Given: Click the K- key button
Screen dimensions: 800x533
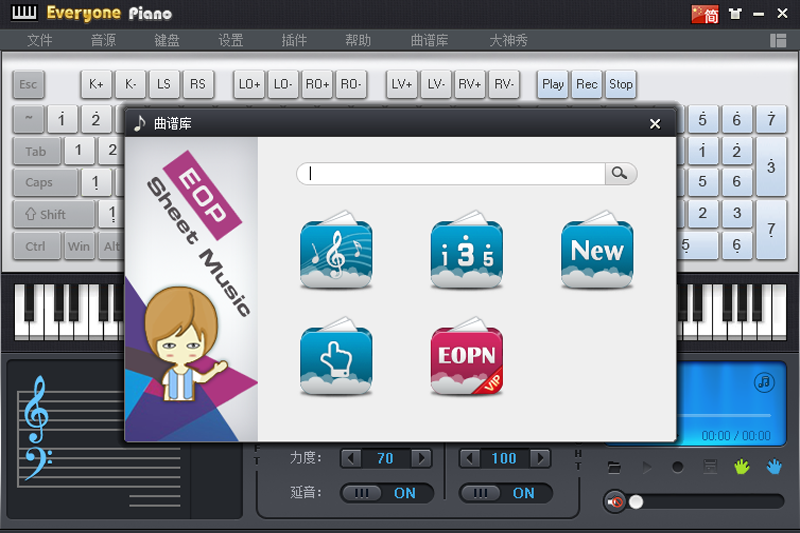Looking at the screenshot, I should (x=131, y=84).
